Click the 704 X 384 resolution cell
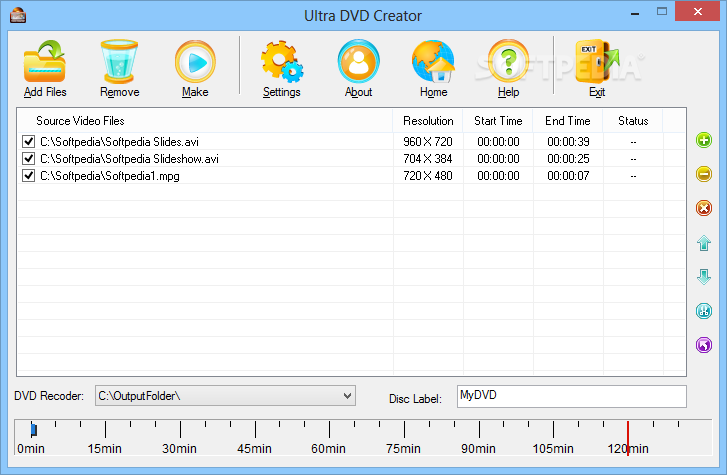 point(427,159)
